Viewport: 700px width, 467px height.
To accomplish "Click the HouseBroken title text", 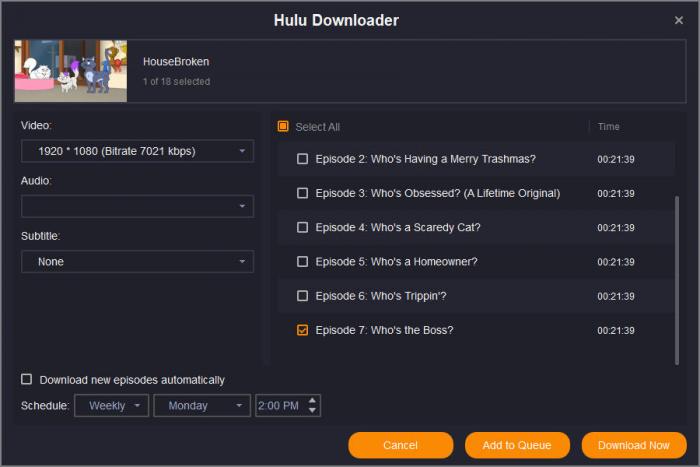I will (176, 62).
